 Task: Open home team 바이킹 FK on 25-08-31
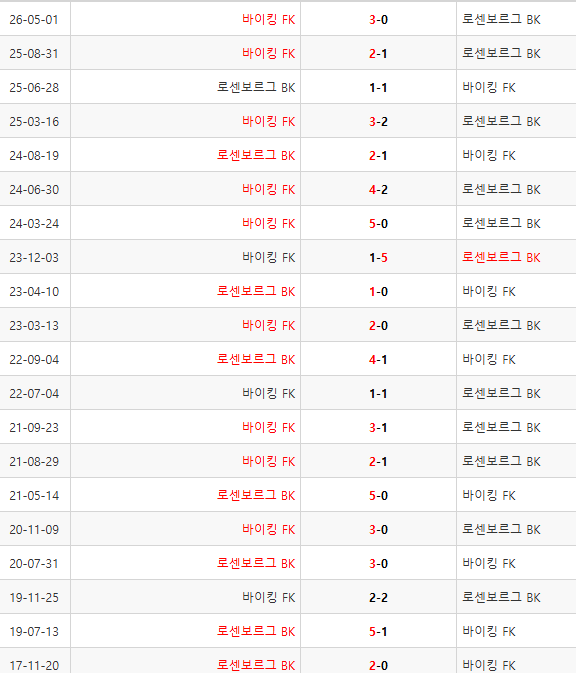point(269,54)
